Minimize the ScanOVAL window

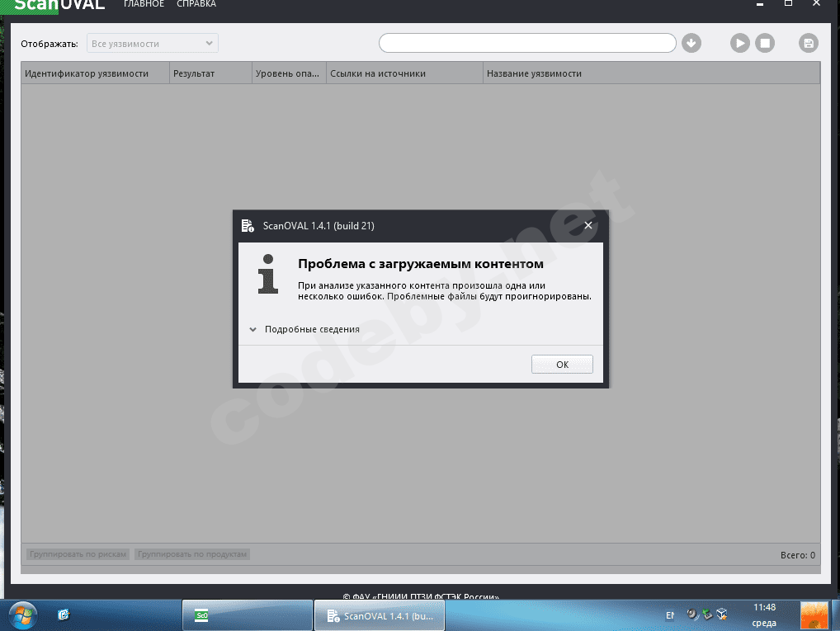pyautogui.click(x=760, y=3)
